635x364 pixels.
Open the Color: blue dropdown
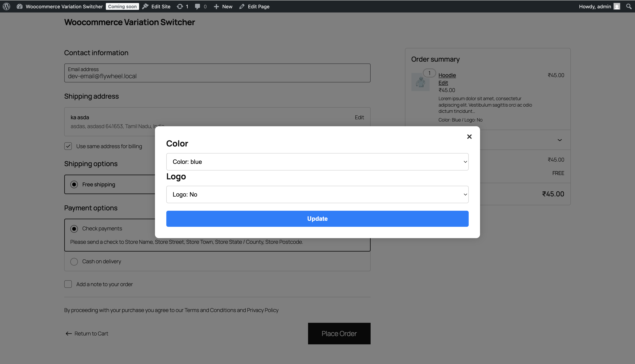click(x=317, y=162)
